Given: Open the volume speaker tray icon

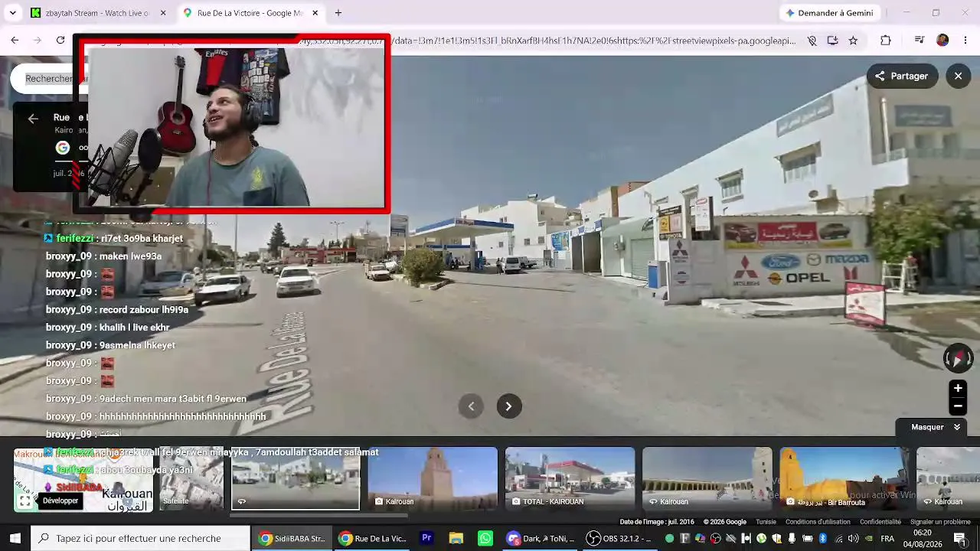Looking at the screenshot, I should (854, 539).
